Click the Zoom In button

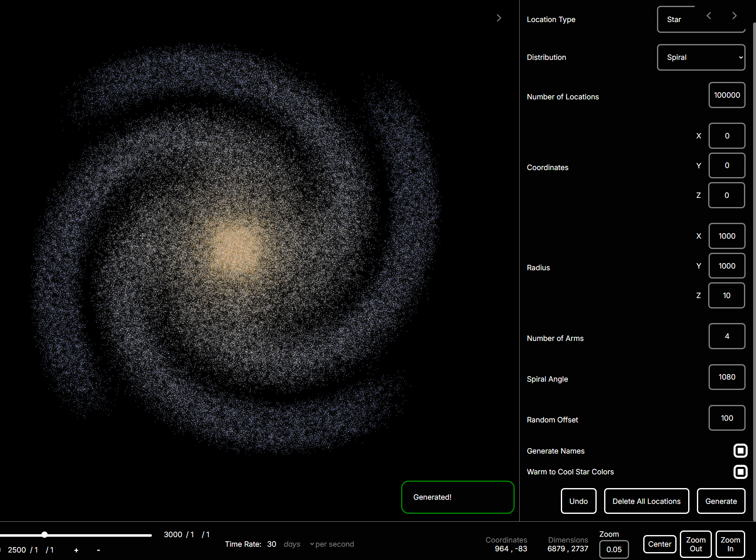pos(730,544)
